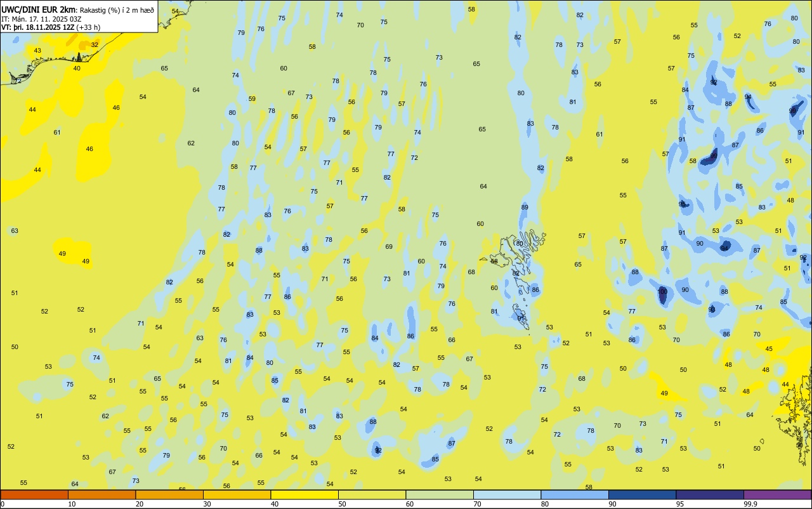812x509 pixels.
Task: Click the humidity value '43' on the map
Action: pos(37,51)
